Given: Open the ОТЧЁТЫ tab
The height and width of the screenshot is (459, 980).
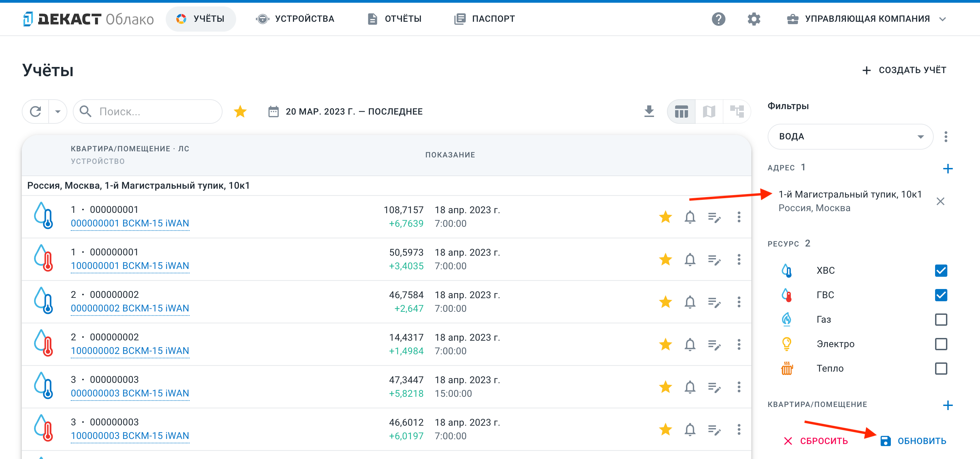Looking at the screenshot, I should coord(394,19).
